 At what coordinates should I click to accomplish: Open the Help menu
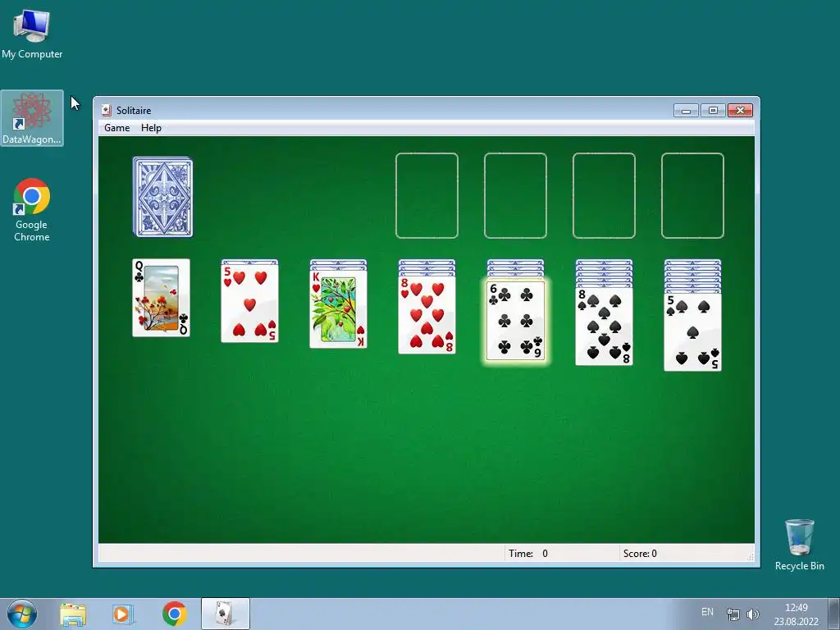pos(151,128)
